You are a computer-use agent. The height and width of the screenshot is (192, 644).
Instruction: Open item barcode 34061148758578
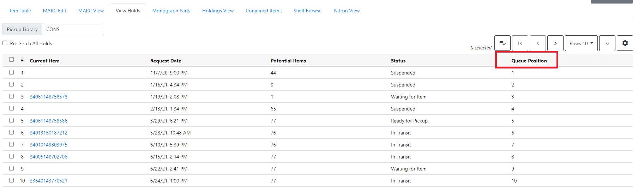[x=48, y=97]
